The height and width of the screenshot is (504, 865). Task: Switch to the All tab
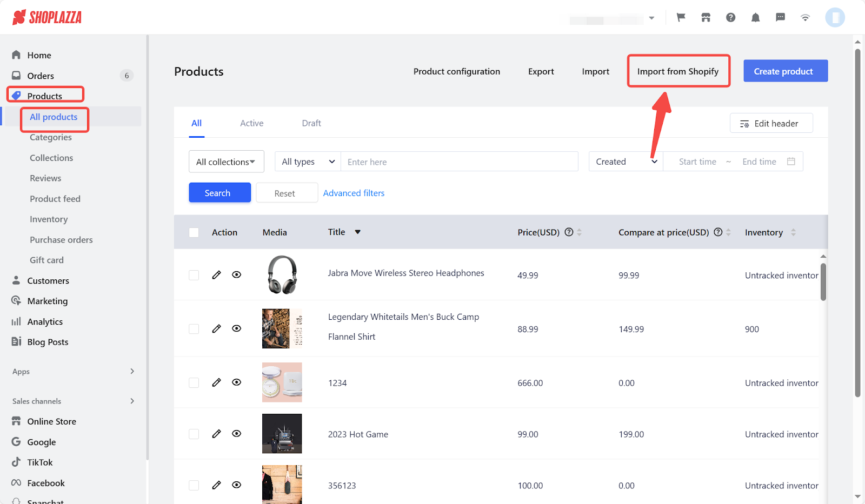(197, 123)
